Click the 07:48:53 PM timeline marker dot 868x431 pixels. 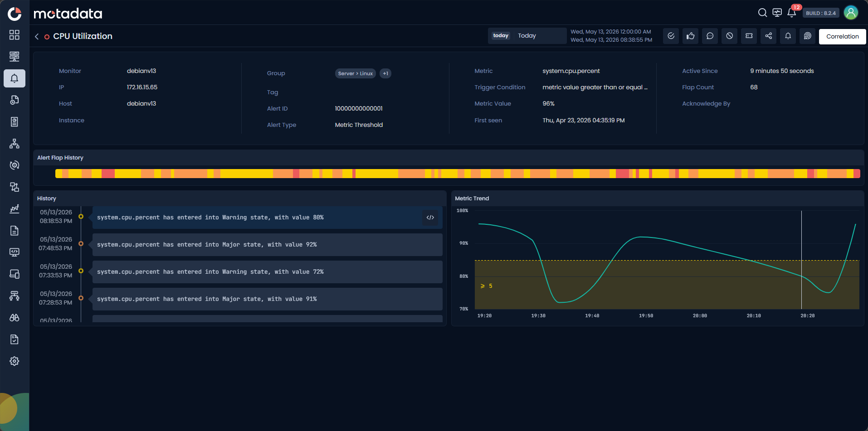81,244
